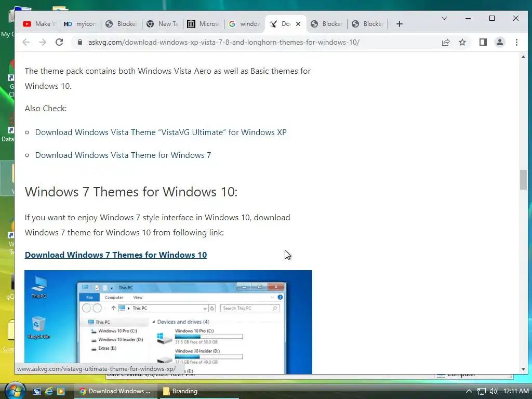This screenshot has height=399, width=532.
Task: Open Show Desktop quick launch icon
Action: [37, 391]
